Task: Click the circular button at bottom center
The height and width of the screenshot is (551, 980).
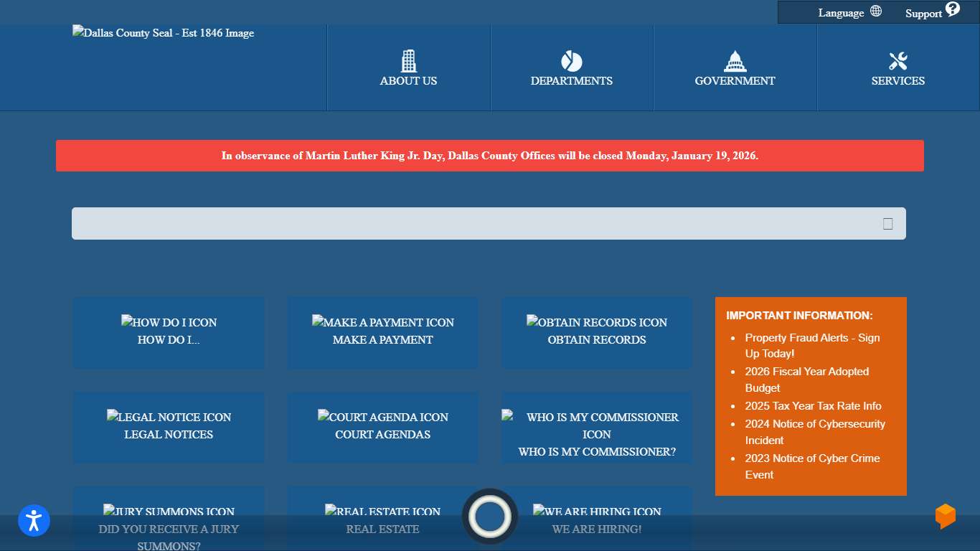Action: (x=490, y=517)
